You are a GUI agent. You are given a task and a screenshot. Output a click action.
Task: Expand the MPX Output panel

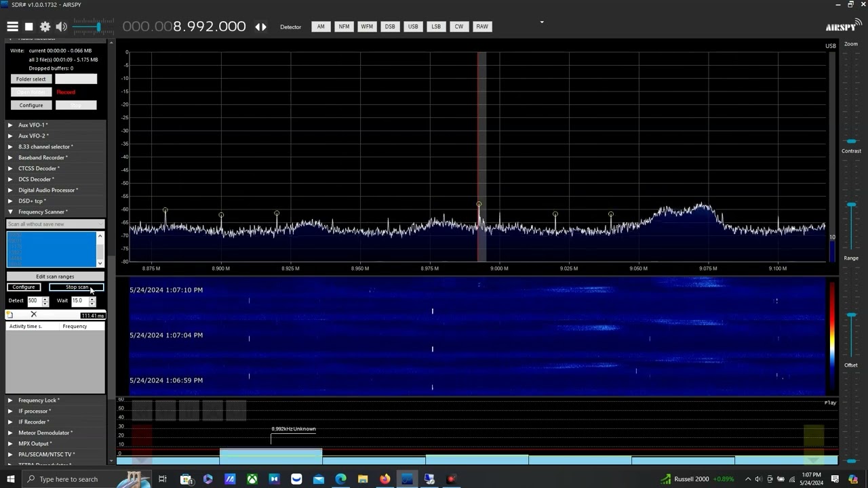point(56,443)
